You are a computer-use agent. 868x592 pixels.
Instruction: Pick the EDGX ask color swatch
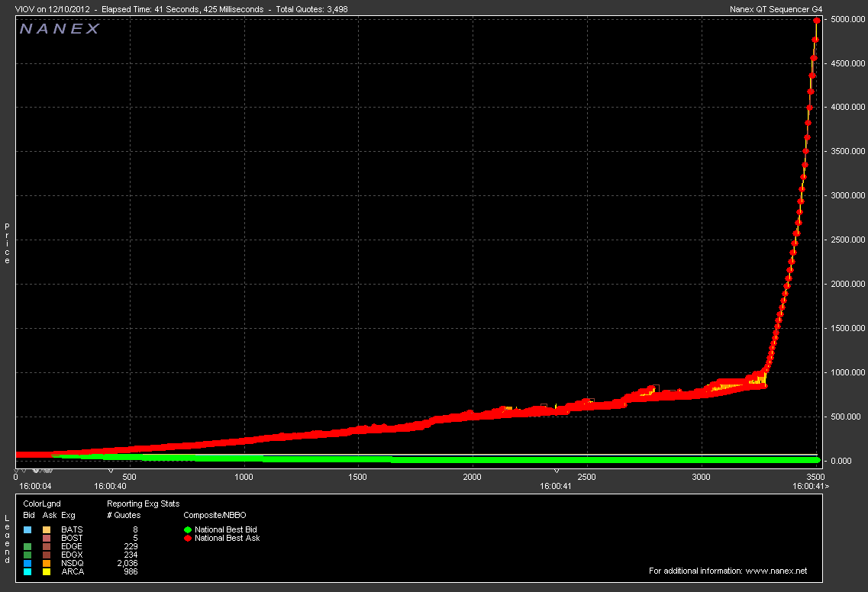(x=47, y=555)
